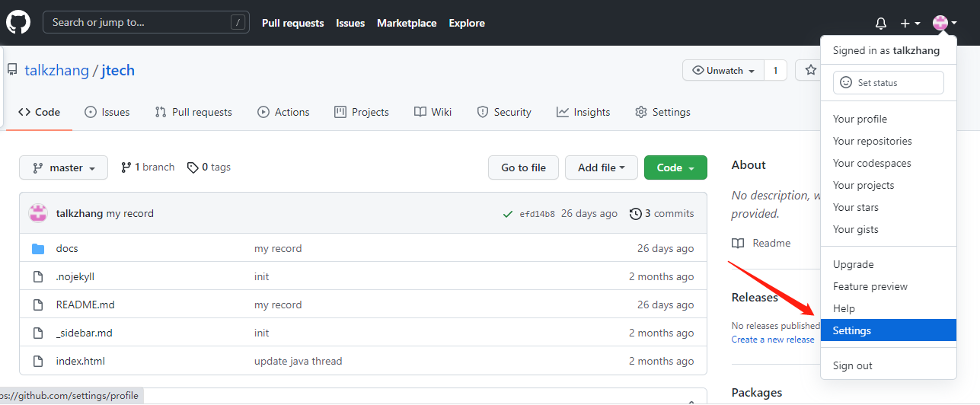
Task: Switch to the Issues tab
Action: point(107,112)
